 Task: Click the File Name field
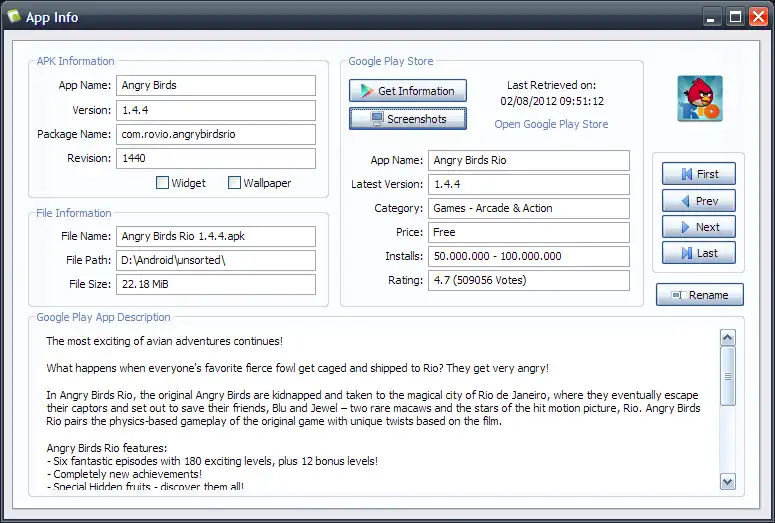tap(216, 236)
